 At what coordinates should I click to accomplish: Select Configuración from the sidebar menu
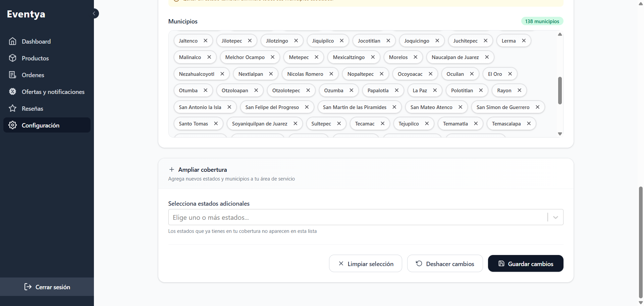[x=40, y=125]
